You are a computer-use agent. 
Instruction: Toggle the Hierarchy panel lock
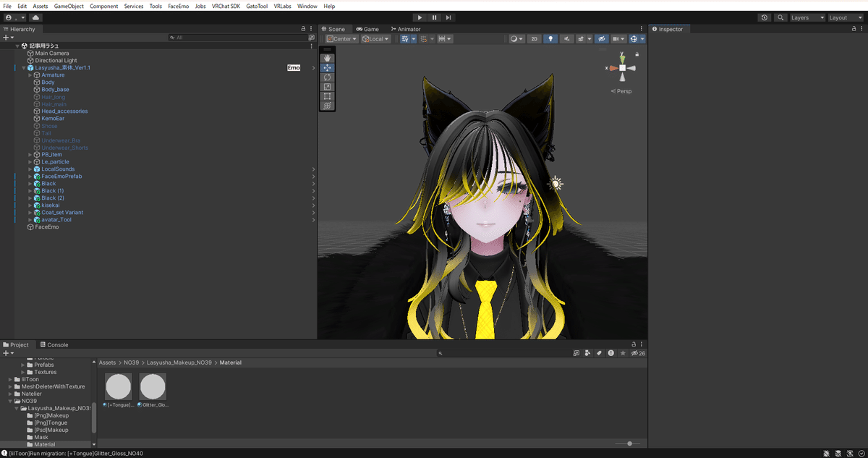[x=304, y=29]
